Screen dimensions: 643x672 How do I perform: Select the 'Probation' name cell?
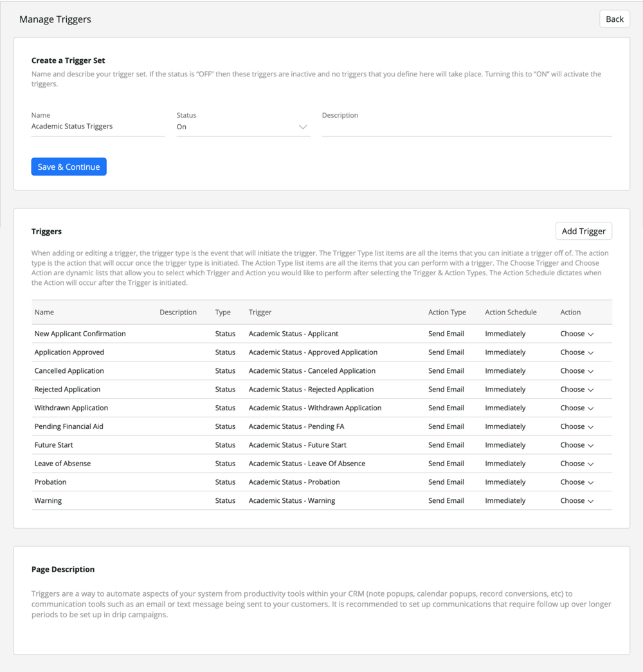click(50, 482)
